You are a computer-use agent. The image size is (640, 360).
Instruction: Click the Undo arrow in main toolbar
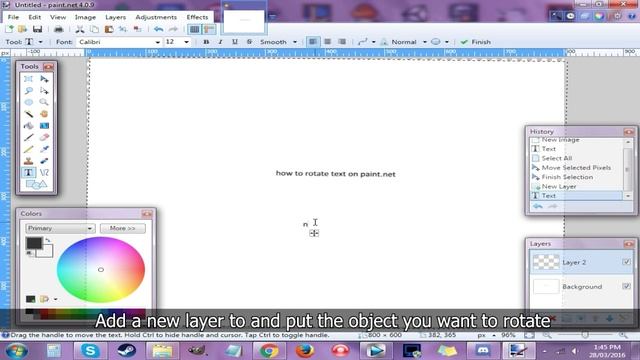click(x=158, y=29)
